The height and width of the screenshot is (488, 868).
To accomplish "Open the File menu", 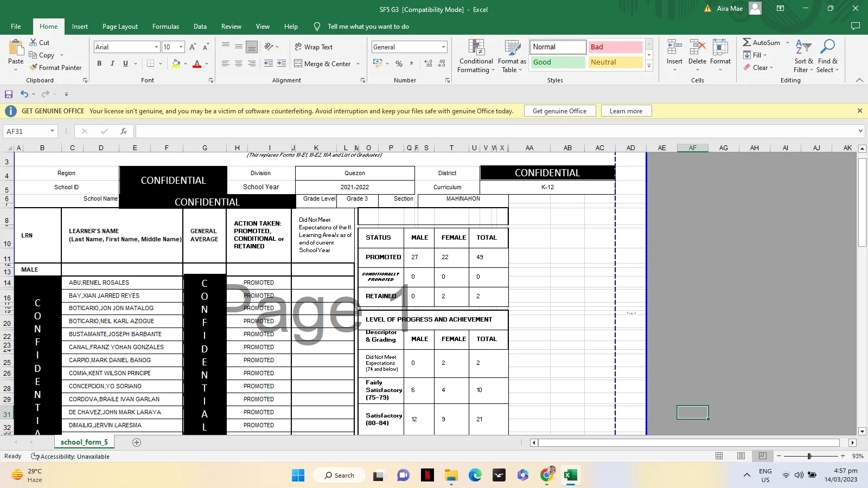I will pos(16,27).
